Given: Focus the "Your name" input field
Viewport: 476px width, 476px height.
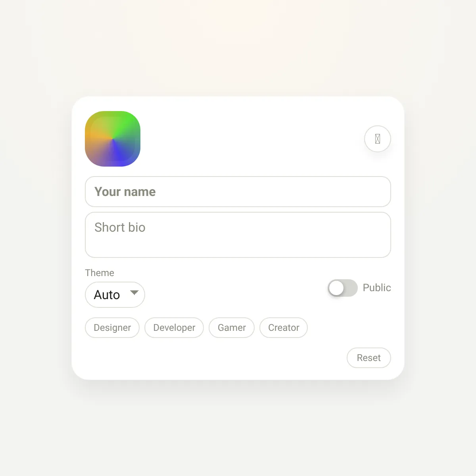Looking at the screenshot, I should pos(238,192).
